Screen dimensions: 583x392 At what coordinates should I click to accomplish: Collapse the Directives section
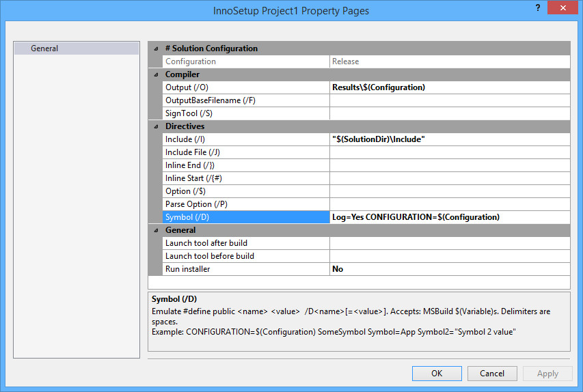point(156,127)
